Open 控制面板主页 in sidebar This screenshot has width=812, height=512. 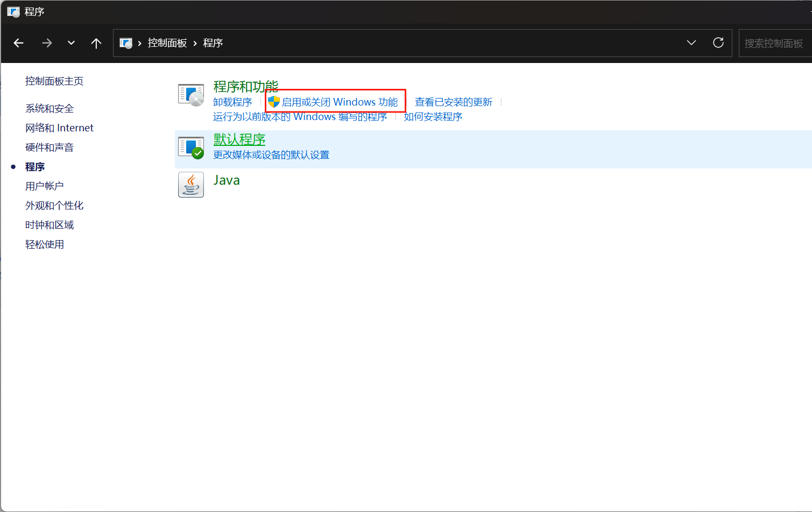(x=54, y=81)
